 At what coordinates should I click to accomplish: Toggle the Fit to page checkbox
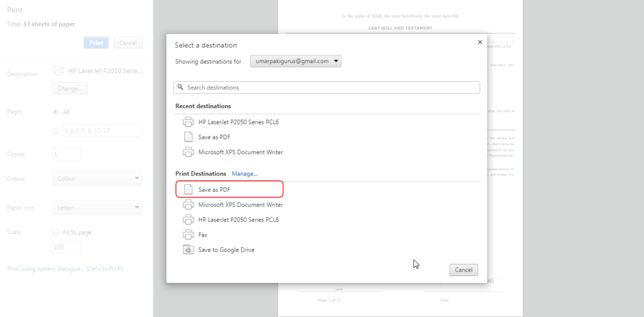pos(55,232)
